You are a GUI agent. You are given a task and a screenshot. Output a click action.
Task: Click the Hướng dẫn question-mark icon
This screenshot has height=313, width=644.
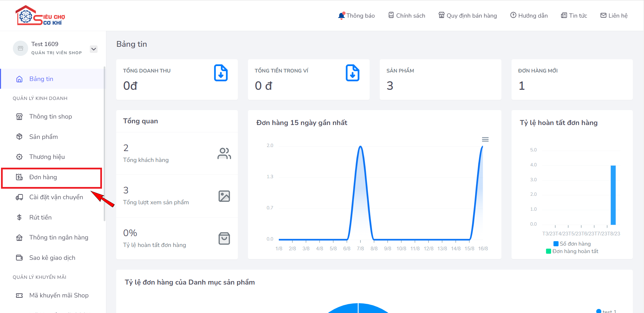pos(513,15)
